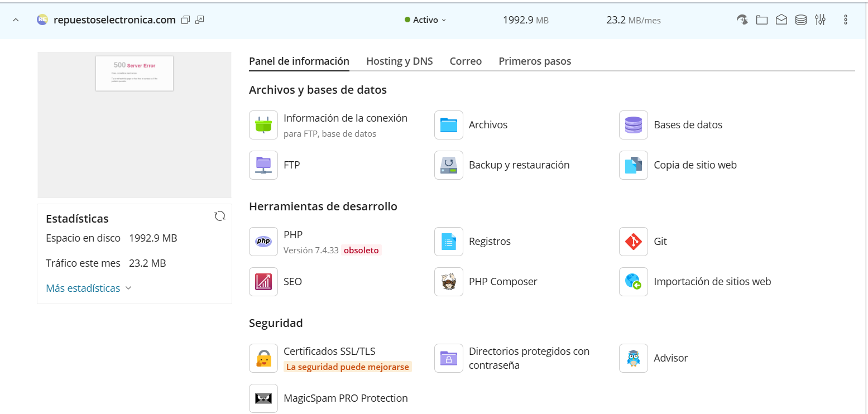Open MagicSpam PRO Protection icon
868x414 pixels.
pyautogui.click(x=263, y=398)
